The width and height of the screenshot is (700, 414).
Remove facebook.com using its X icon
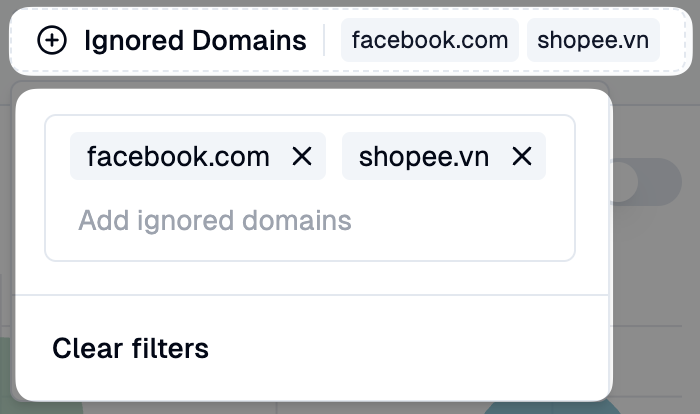[302, 157]
